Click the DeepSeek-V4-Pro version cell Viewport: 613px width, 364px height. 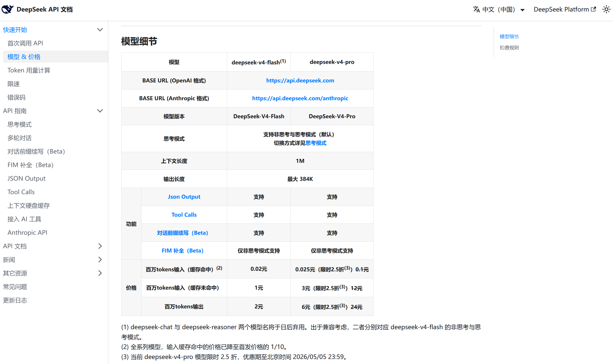point(332,116)
